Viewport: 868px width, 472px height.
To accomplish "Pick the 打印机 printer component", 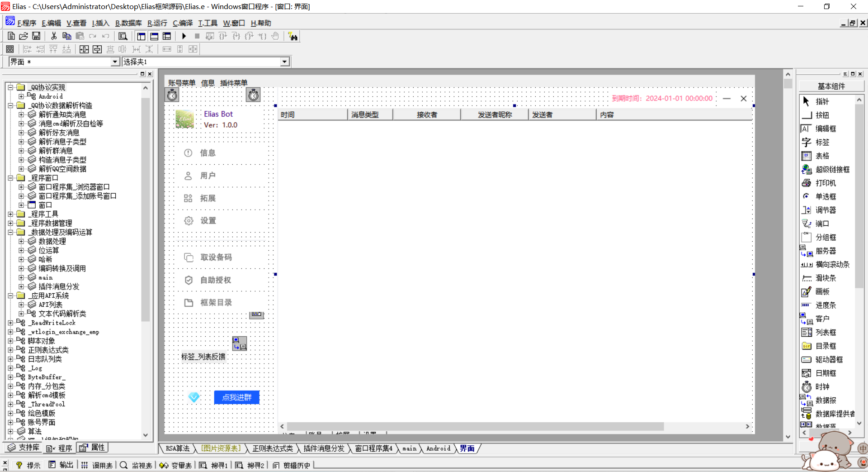I will [x=825, y=183].
